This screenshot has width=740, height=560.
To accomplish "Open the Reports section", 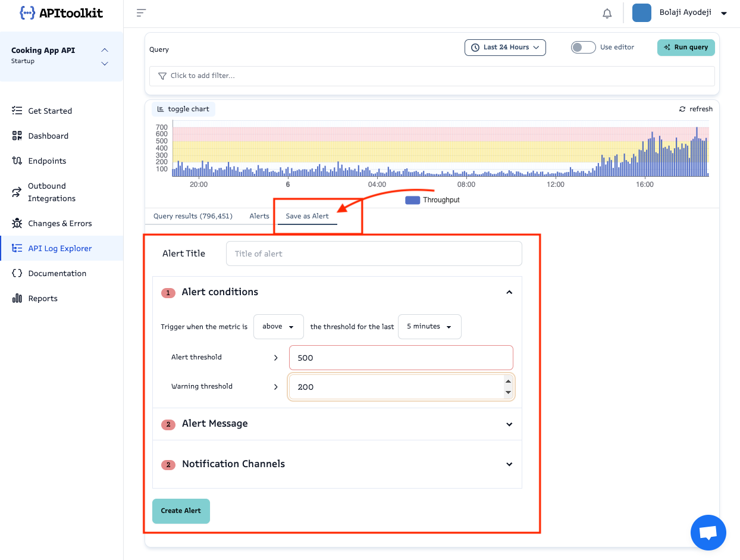I will pos(42,298).
